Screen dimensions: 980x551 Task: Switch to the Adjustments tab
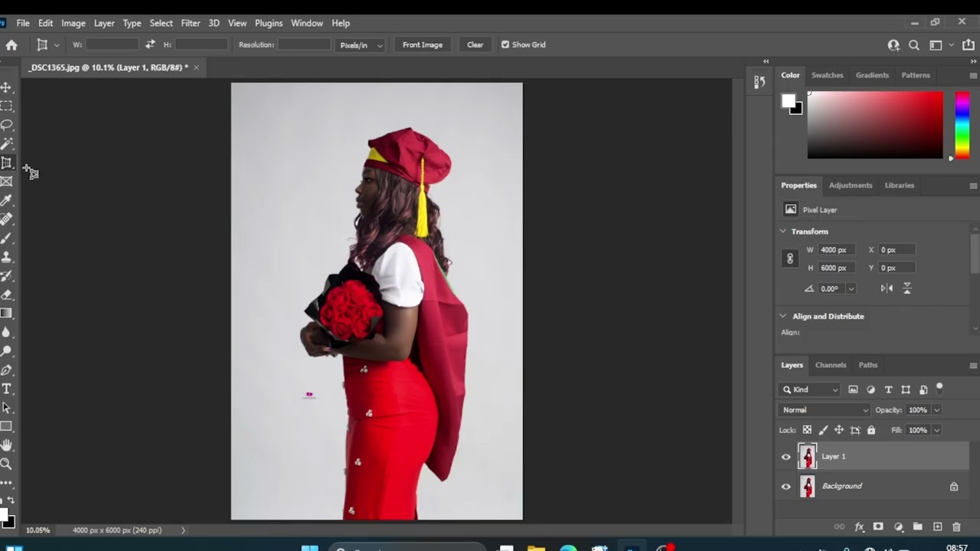(851, 185)
